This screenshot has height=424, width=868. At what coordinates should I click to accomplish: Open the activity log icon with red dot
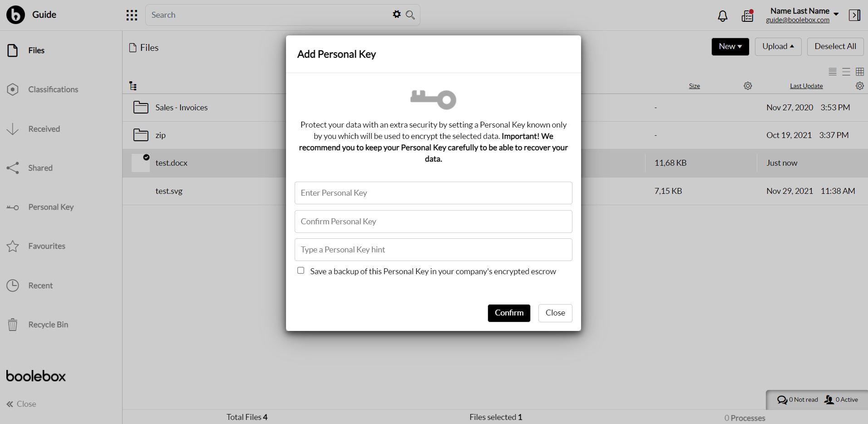click(x=747, y=16)
